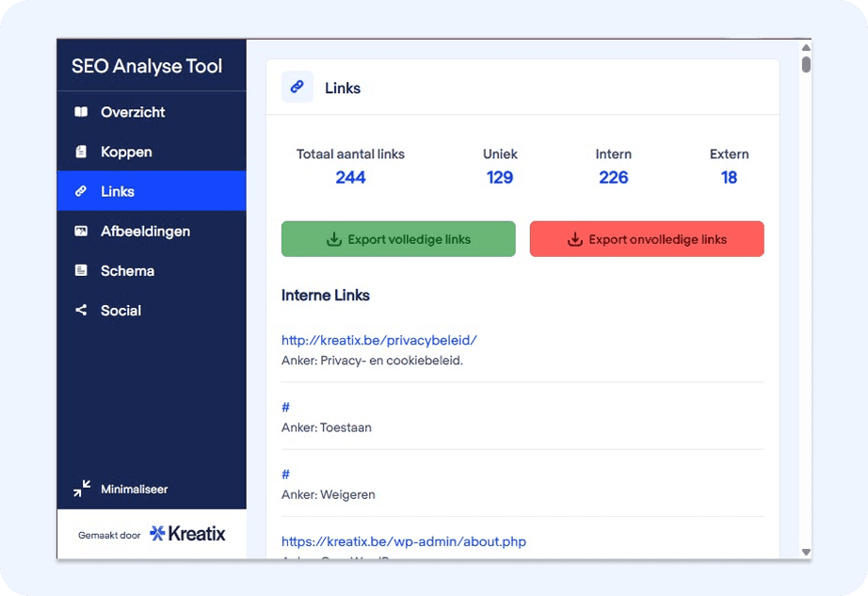
Task: Switch to the Schema section
Action: (152, 270)
